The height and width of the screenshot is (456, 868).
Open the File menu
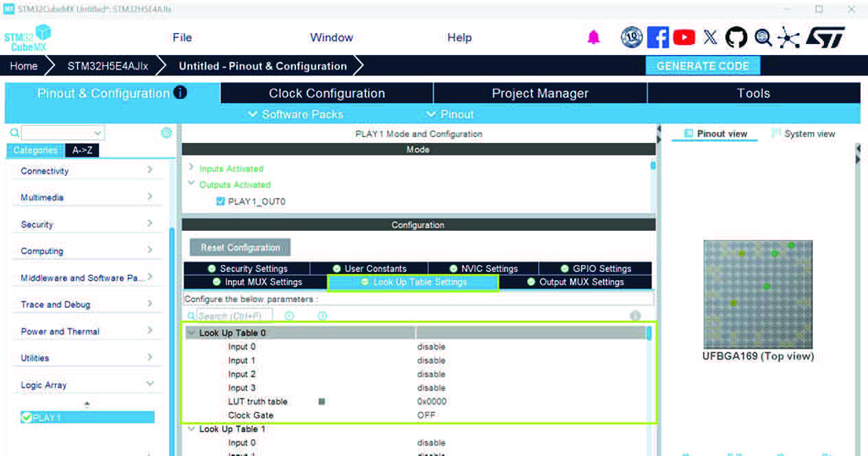tap(182, 38)
